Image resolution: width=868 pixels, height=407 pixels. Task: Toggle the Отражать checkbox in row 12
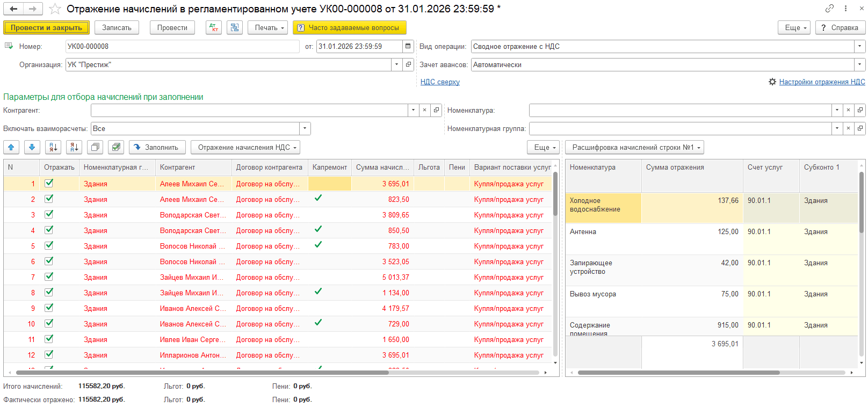click(x=49, y=354)
